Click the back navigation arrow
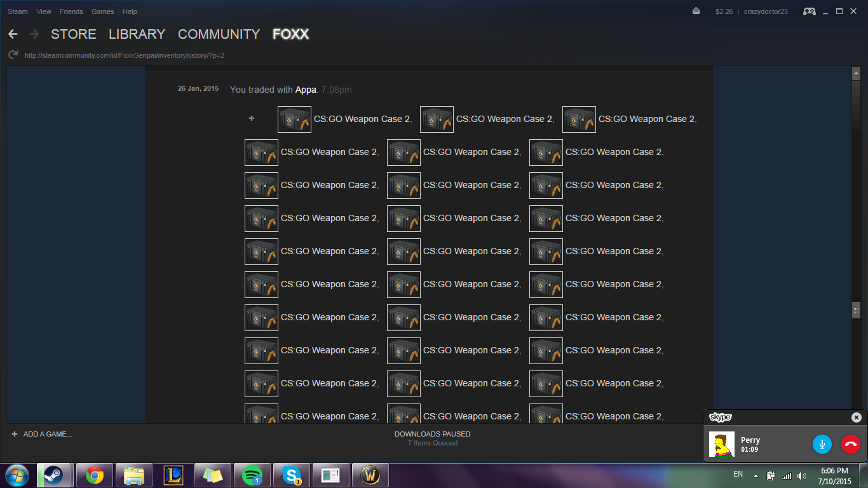 [x=13, y=34]
